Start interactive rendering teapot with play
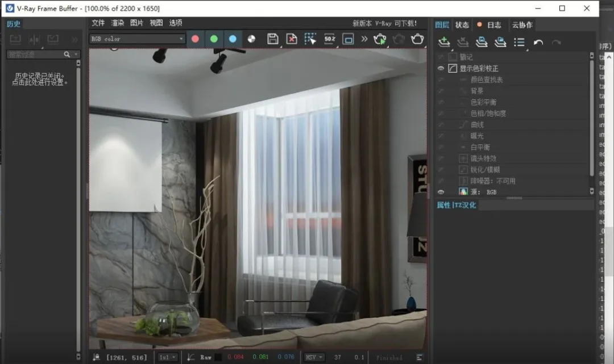The width and height of the screenshot is (614, 364). pyautogui.click(x=380, y=39)
